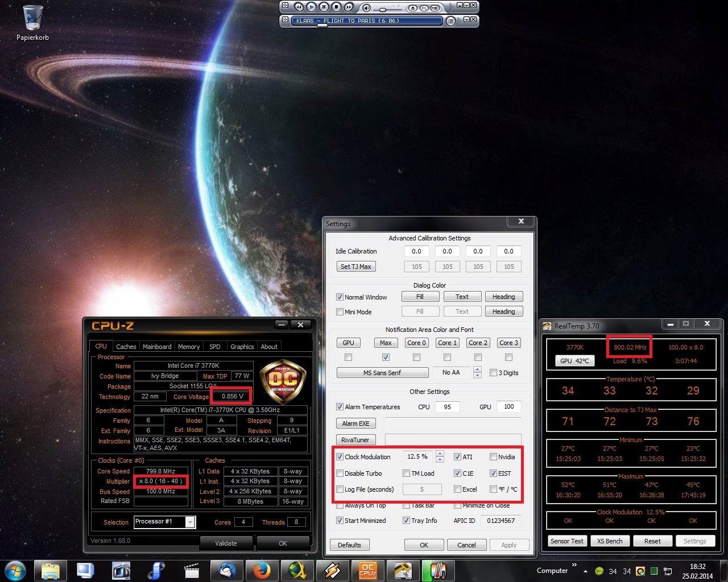The image size is (728, 582).
Task: Click GPU notification area button
Action: tap(348, 343)
